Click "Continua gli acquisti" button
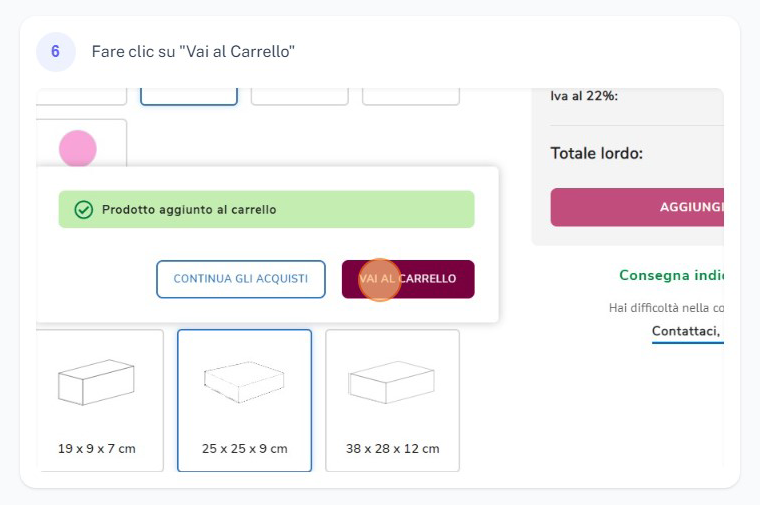 pyautogui.click(x=241, y=279)
